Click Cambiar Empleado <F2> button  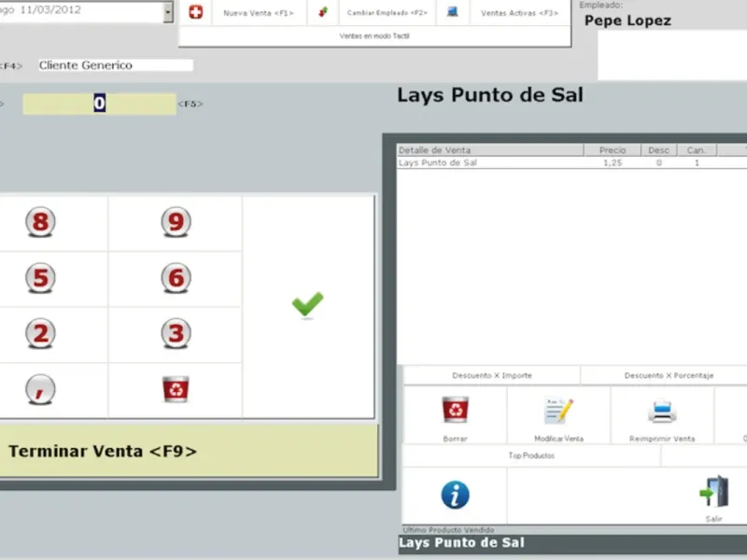(388, 13)
